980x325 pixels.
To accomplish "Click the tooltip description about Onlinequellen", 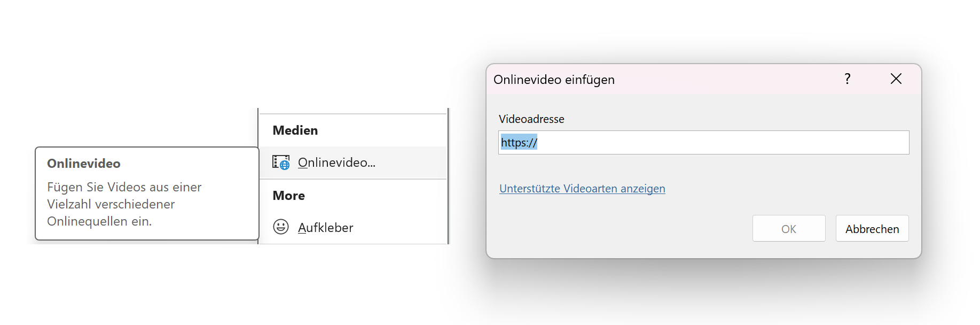I will (x=124, y=204).
